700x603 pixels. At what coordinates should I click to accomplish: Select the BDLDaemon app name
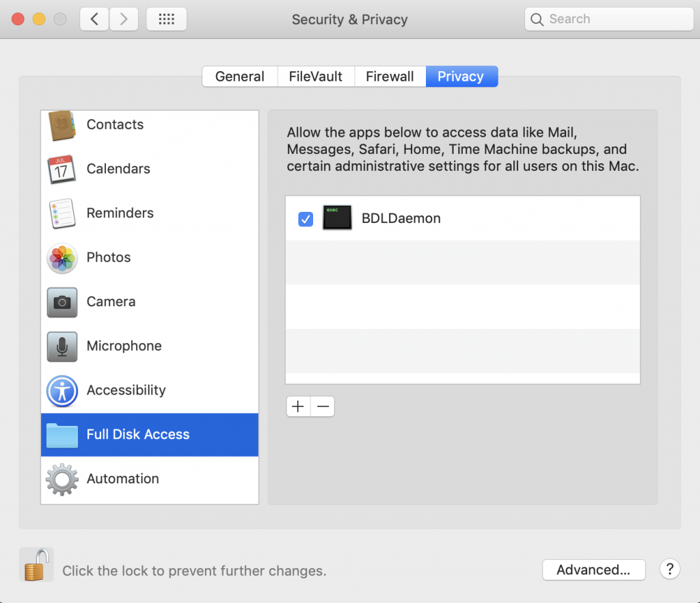pyautogui.click(x=401, y=218)
